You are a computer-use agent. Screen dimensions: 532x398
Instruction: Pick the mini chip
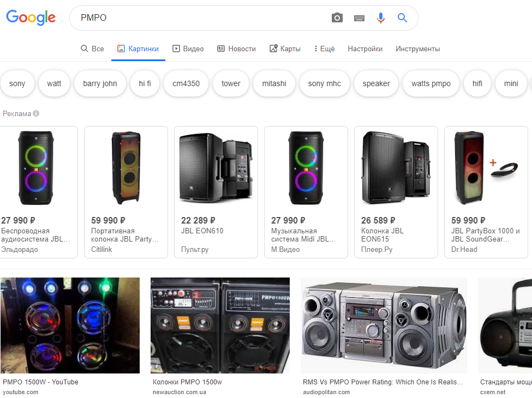511,83
